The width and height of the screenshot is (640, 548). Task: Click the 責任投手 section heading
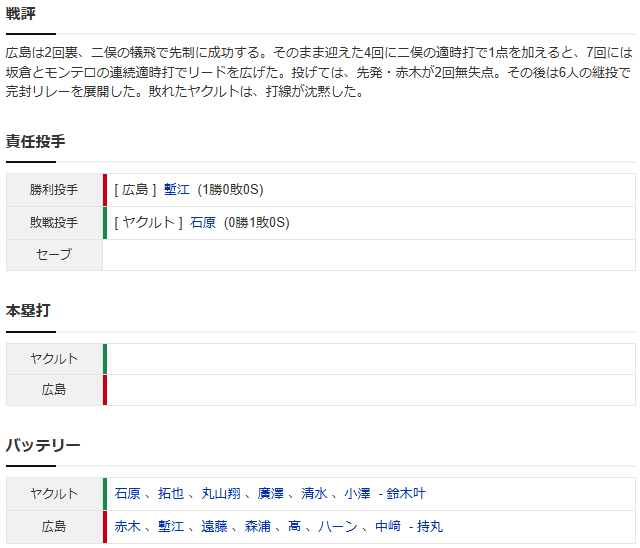click(36, 141)
